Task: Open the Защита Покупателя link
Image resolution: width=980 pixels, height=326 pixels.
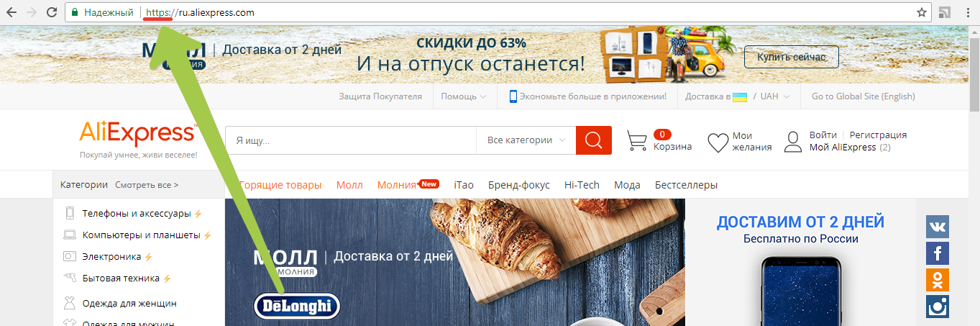Action: pos(380,96)
